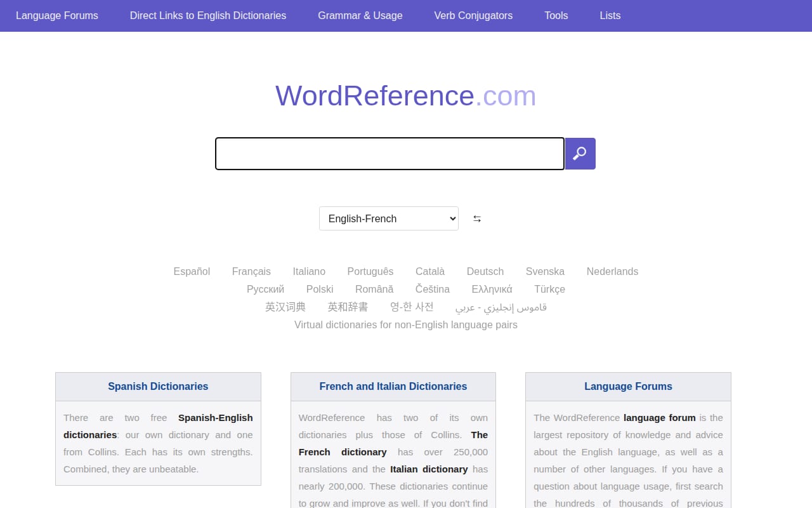
Task: Switch site language to Italiano
Action: [x=309, y=271]
